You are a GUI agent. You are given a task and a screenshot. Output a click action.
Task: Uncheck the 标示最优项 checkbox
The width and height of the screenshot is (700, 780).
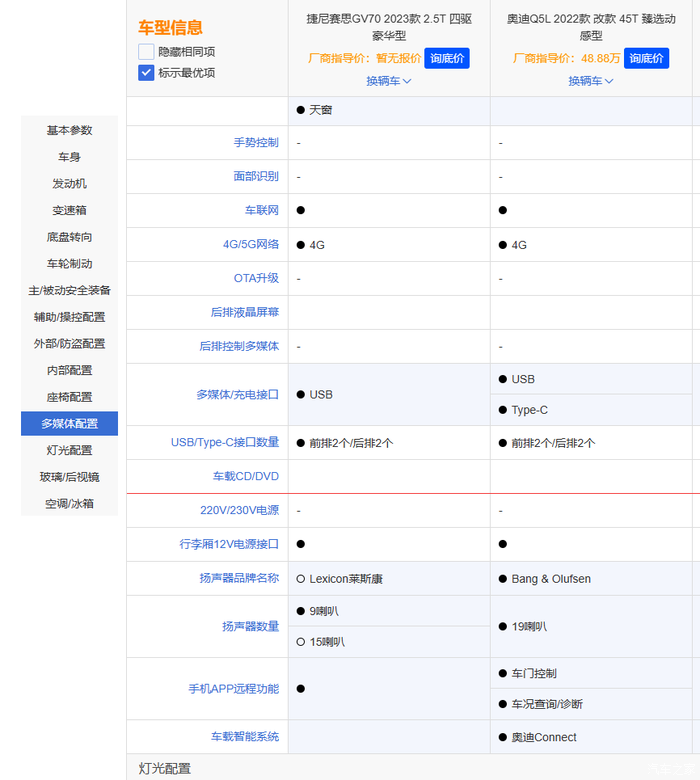click(146, 73)
